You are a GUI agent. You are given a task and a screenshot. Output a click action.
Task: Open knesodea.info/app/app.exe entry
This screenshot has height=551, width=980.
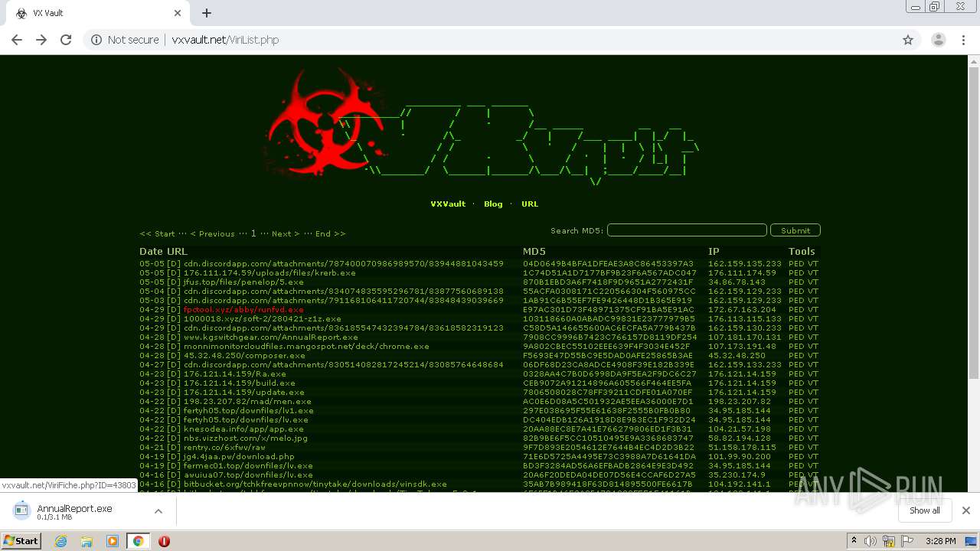(243, 429)
